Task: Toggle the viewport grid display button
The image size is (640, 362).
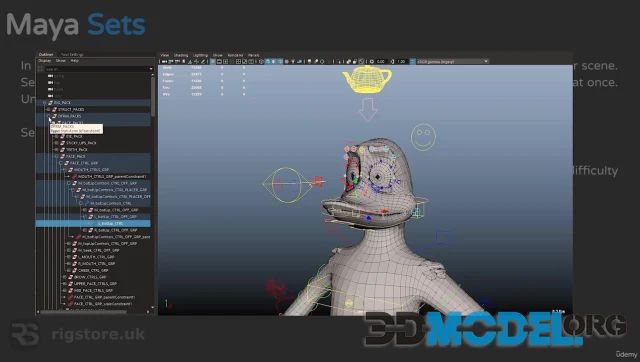Action: point(213,62)
